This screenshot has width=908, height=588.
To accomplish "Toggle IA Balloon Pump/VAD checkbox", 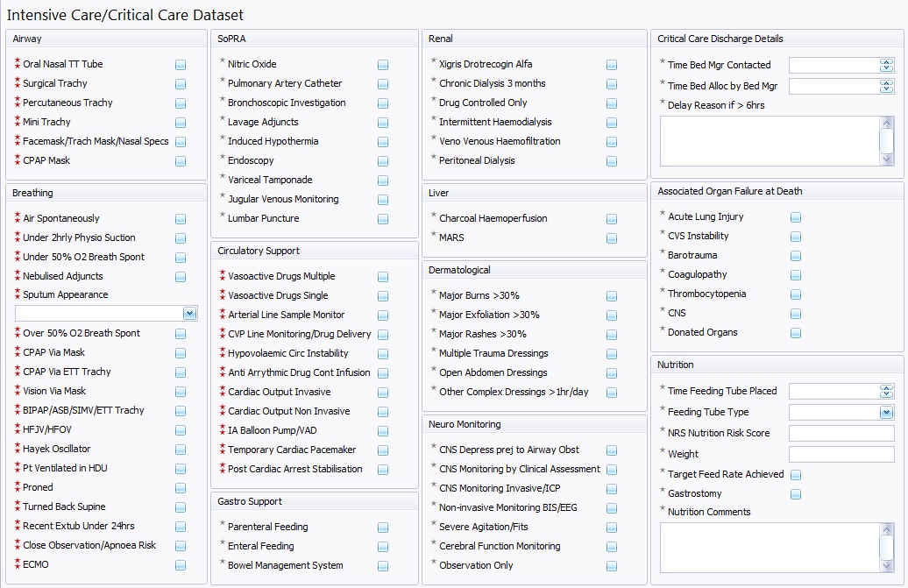I will tap(383, 431).
